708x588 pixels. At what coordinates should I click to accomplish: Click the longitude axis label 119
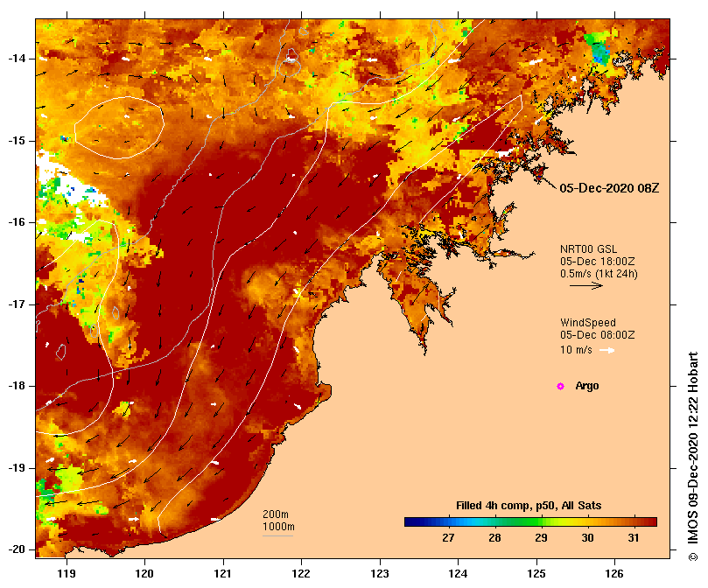click(67, 573)
